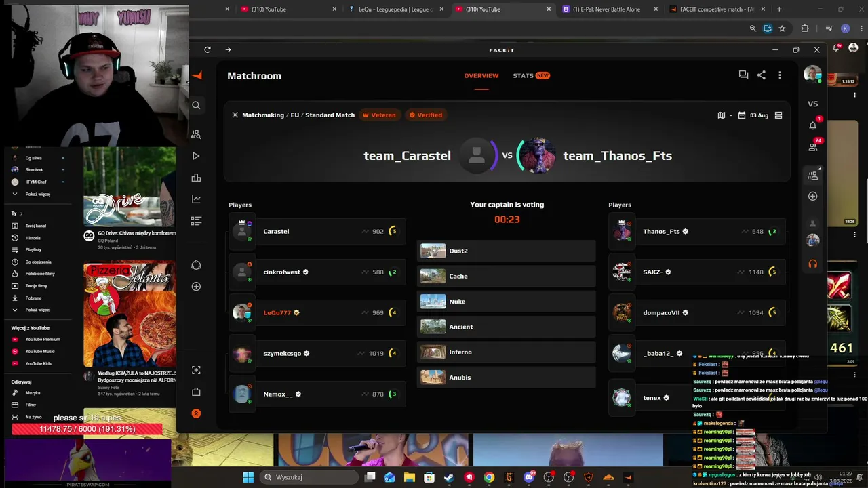Click the server list icon next to 03 Aug
This screenshot has width=868, height=488.
point(778,115)
